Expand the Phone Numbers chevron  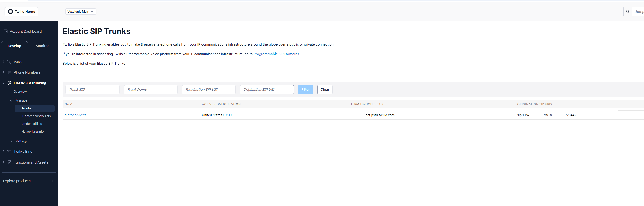click(x=4, y=72)
